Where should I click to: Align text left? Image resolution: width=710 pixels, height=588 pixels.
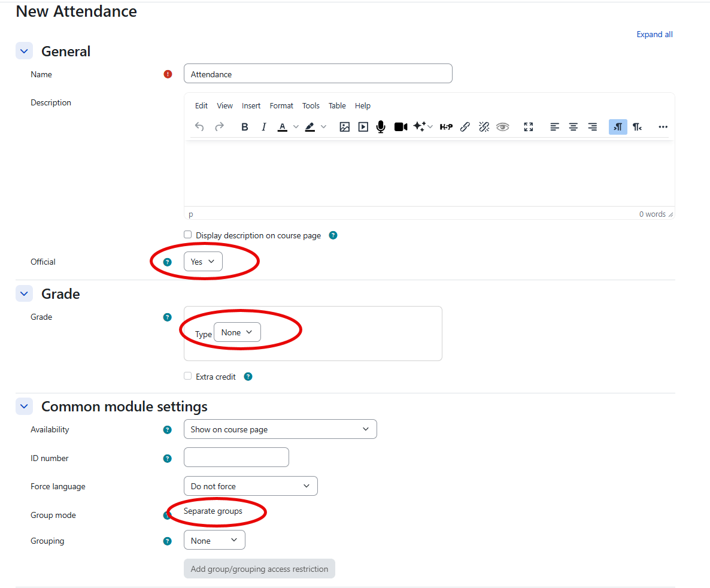(x=555, y=127)
